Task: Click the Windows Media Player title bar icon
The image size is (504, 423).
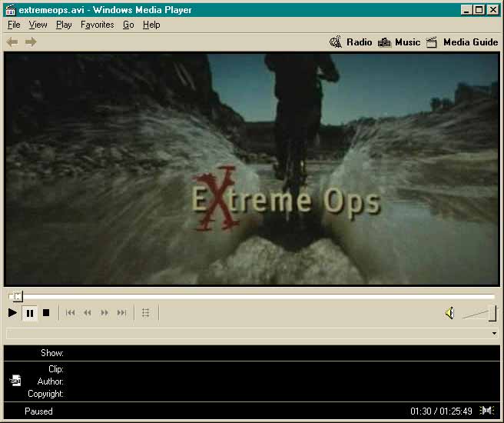Action: 11,10
